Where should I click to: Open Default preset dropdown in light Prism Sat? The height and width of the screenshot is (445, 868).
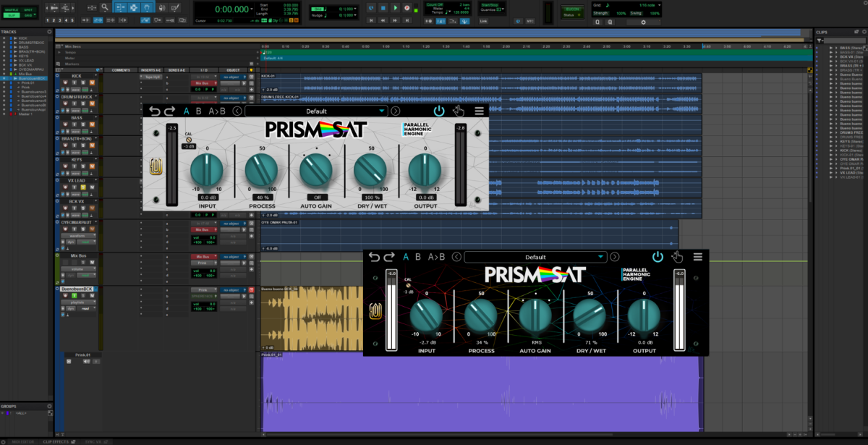point(317,111)
